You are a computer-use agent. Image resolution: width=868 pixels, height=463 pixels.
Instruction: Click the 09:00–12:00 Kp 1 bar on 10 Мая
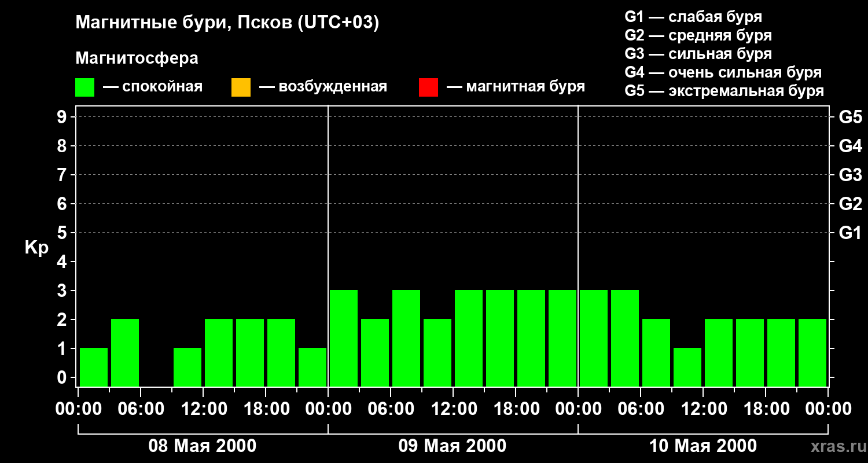(687, 367)
